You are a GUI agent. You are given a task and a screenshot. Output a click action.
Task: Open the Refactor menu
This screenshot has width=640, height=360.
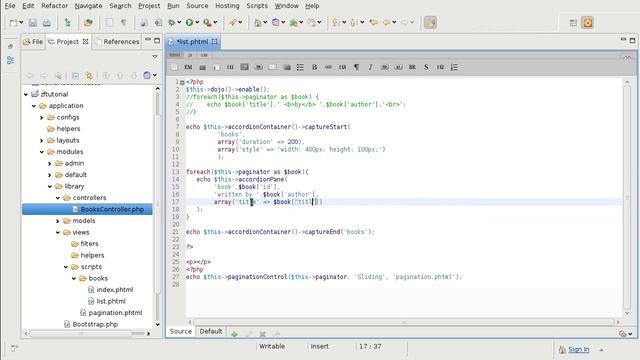pyautogui.click(x=54, y=6)
